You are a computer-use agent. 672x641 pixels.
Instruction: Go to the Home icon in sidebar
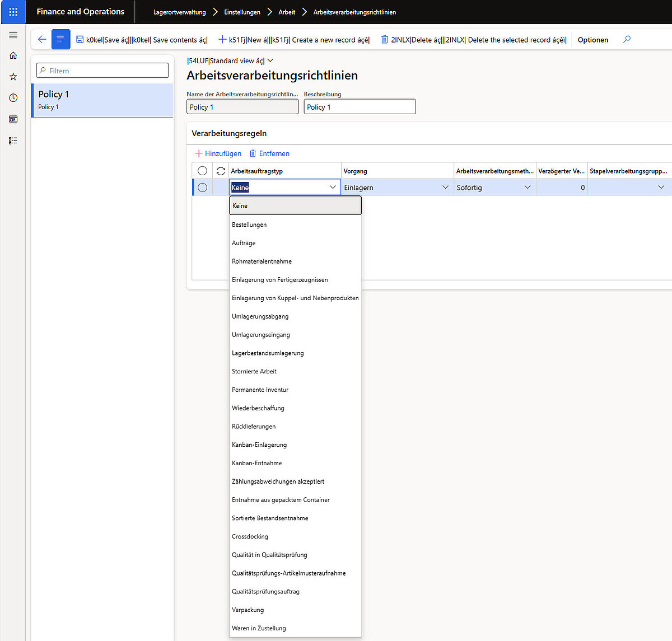pos(13,55)
